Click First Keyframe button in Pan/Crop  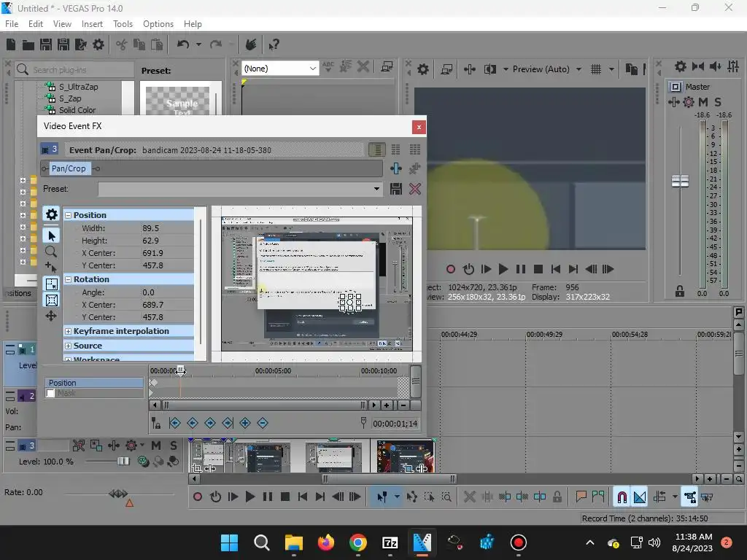pos(175,423)
